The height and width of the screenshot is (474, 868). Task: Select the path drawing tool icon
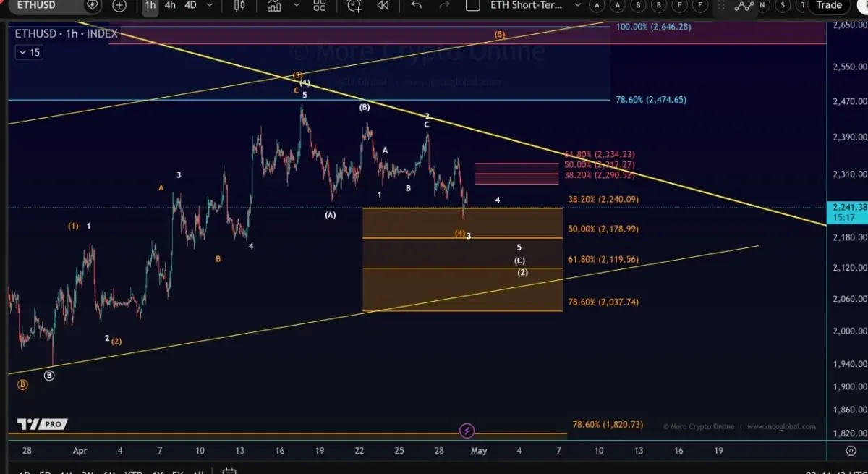tap(744, 5)
